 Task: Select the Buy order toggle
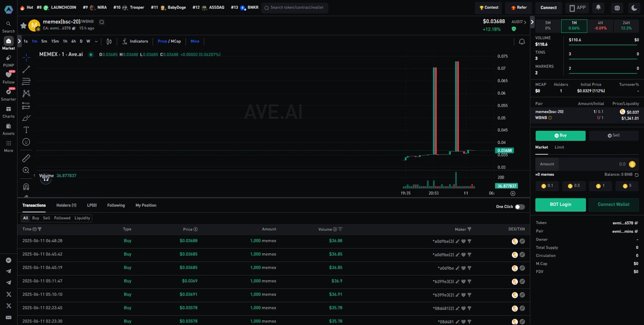[x=560, y=136]
